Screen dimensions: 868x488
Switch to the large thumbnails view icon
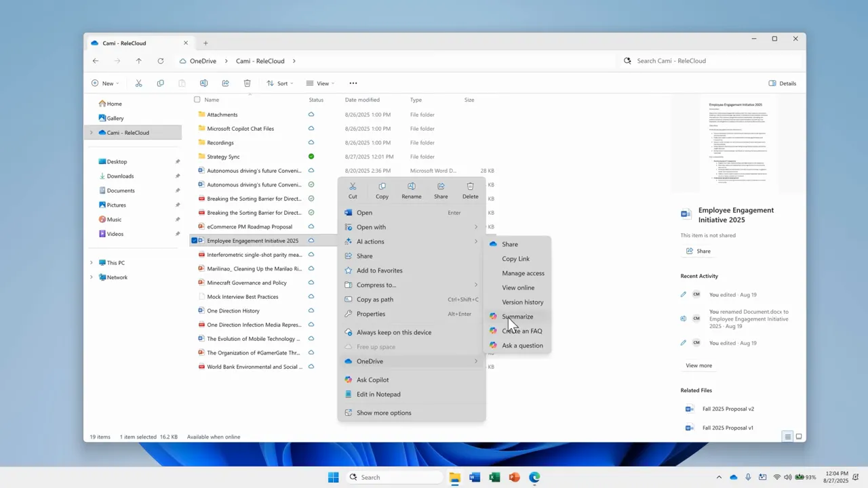click(x=799, y=436)
